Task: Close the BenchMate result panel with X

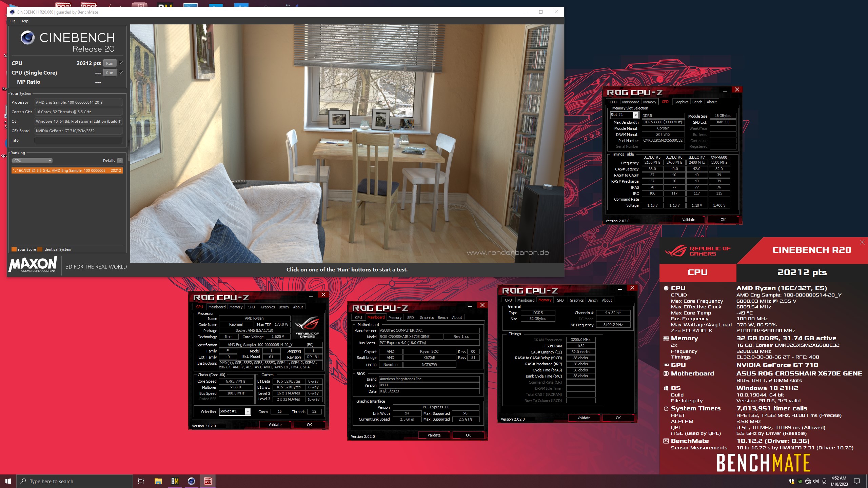Action: [x=862, y=242]
